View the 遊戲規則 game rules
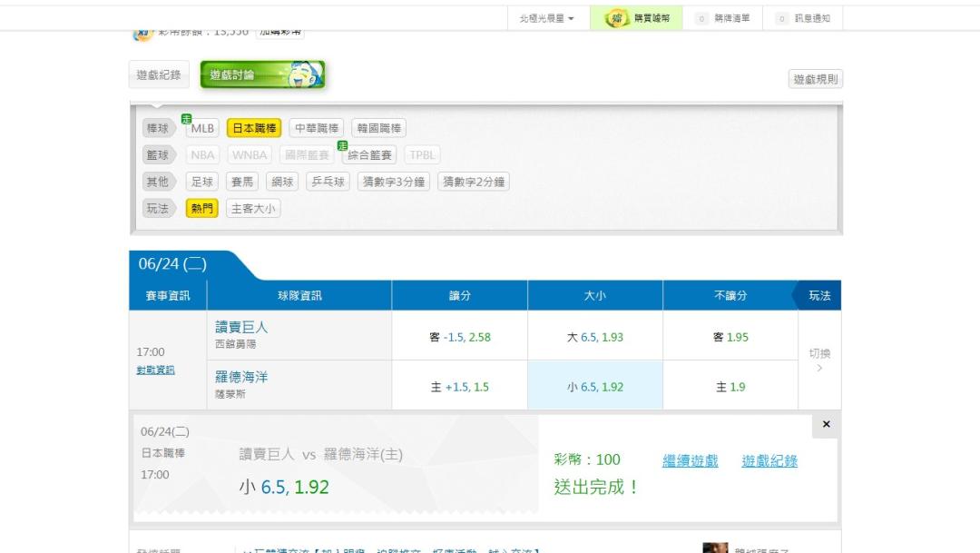This screenshot has width=980, height=553. click(816, 79)
